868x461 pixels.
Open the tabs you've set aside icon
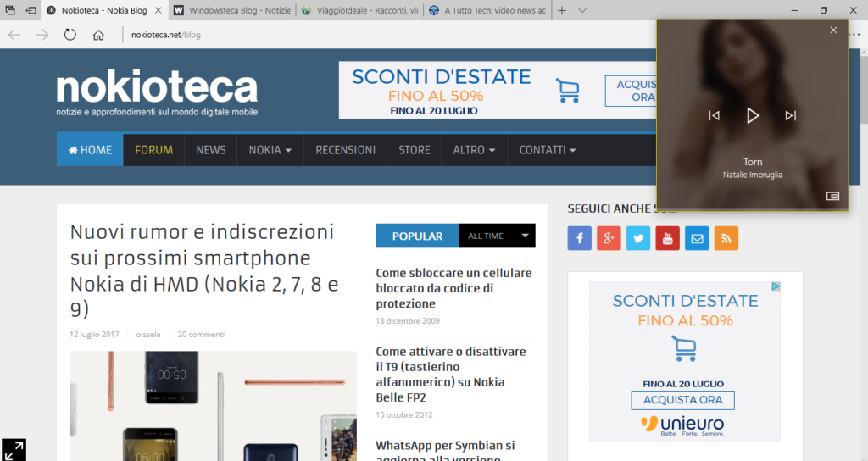tap(10, 10)
